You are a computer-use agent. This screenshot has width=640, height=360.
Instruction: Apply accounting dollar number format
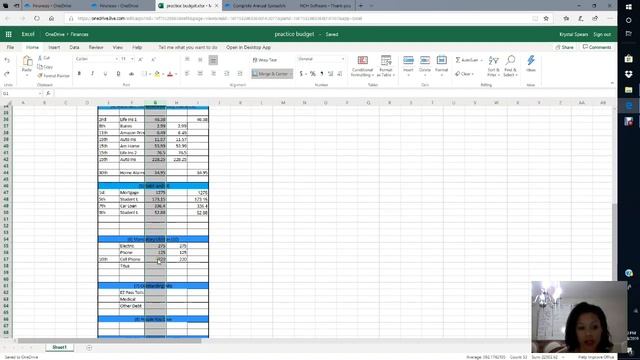coord(301,74)
